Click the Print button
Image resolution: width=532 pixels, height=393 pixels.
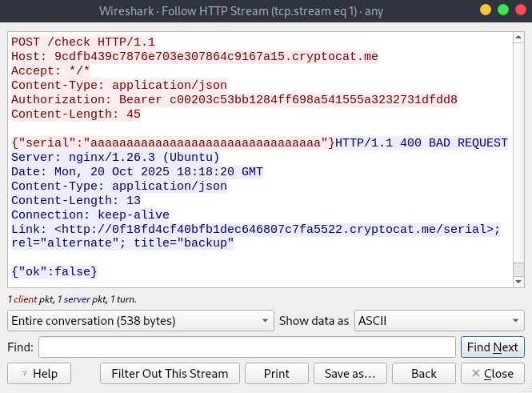pyautogui.click(x=277, y=374)
